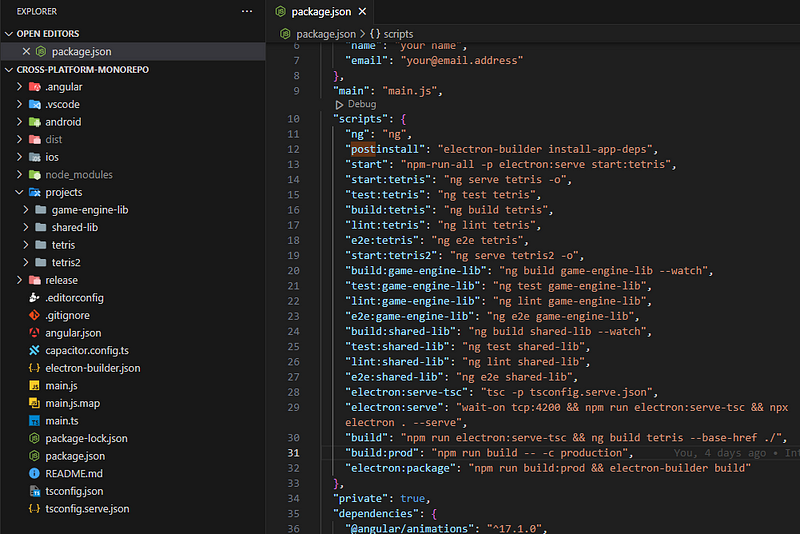The height and width of the screenshot is (534, 800).
Task: Click the .vscode folder icon
Action: 35,104
